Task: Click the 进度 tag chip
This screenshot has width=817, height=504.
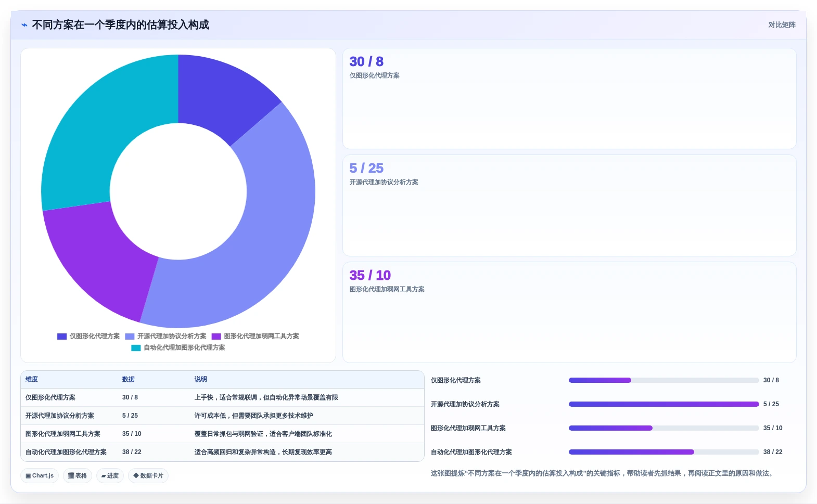Action: [110, 476]
